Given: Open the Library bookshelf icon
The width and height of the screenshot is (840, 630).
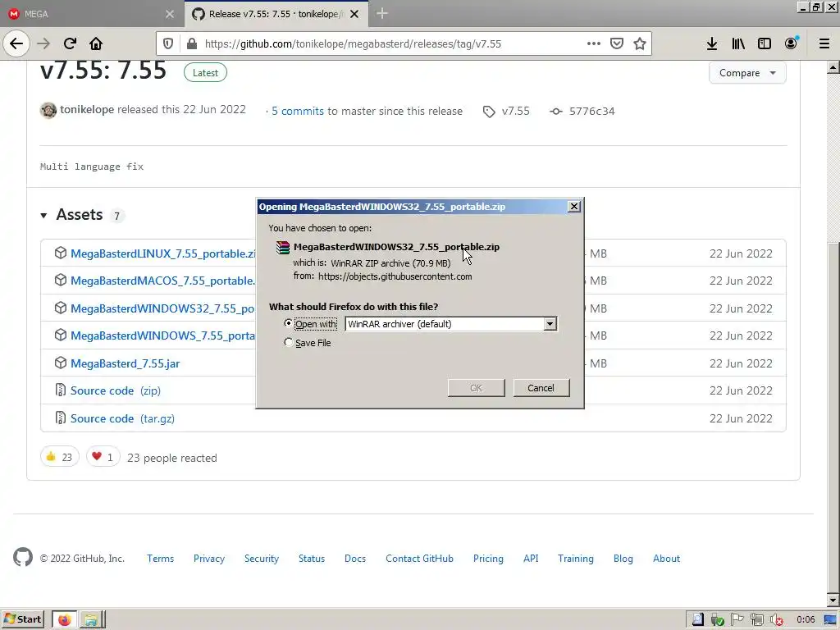Looking at the screenshot, I should pyautogui.click(x=738, y=43).
